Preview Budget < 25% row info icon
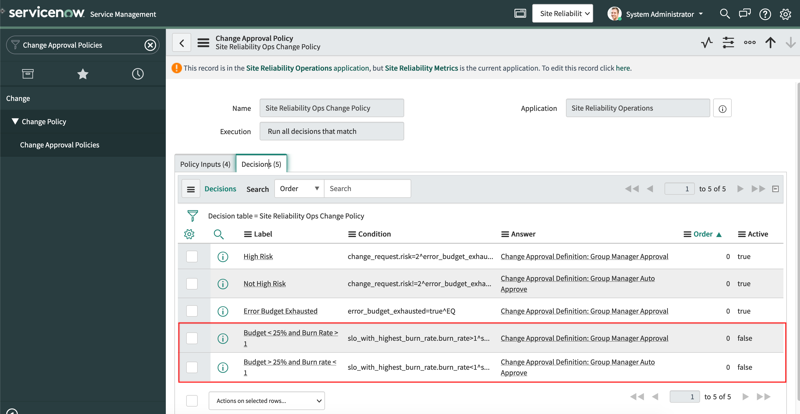 tap(222, 338)
